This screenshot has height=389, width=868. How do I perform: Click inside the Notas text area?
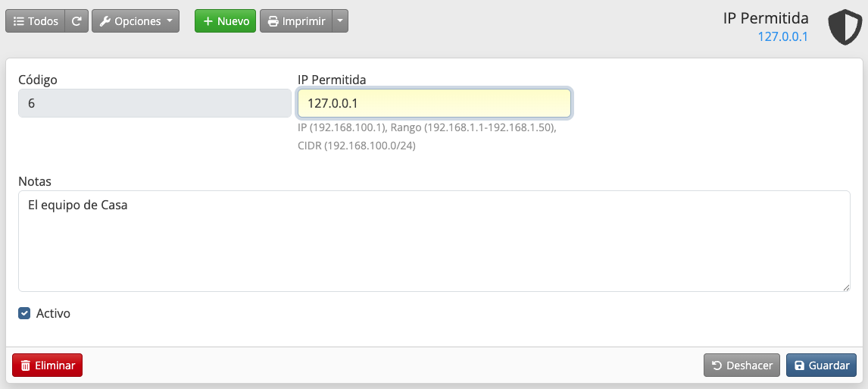tap(433, 240)
